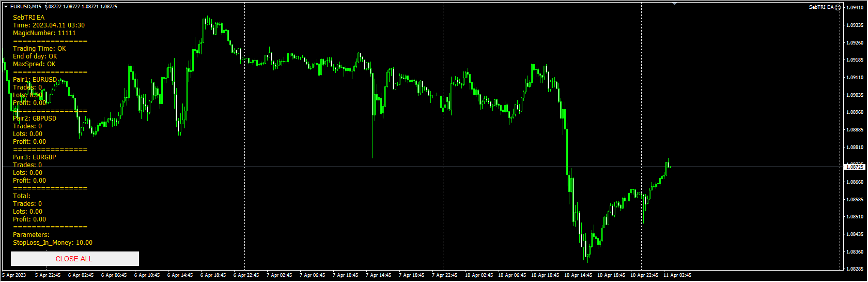This screenshot has height=282, width=868.
Task: Click price level 1.09410 on the scale
Action: point(855,8)
